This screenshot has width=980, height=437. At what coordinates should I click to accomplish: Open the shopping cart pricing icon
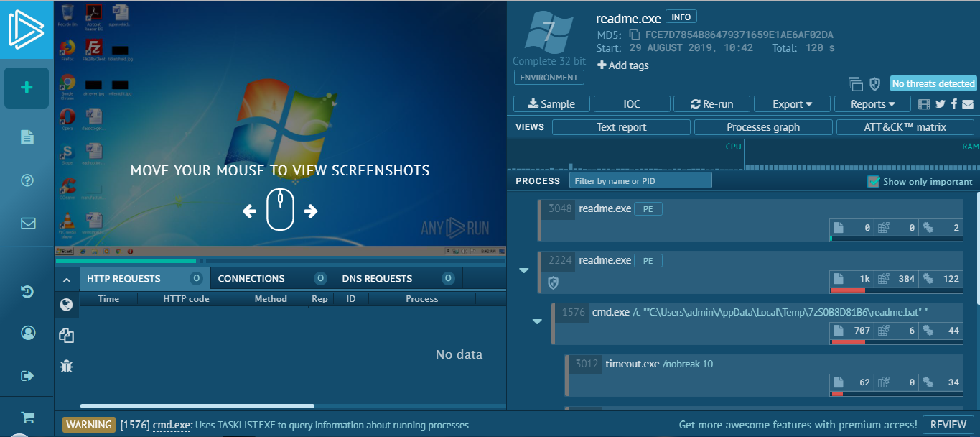point(28,417)
